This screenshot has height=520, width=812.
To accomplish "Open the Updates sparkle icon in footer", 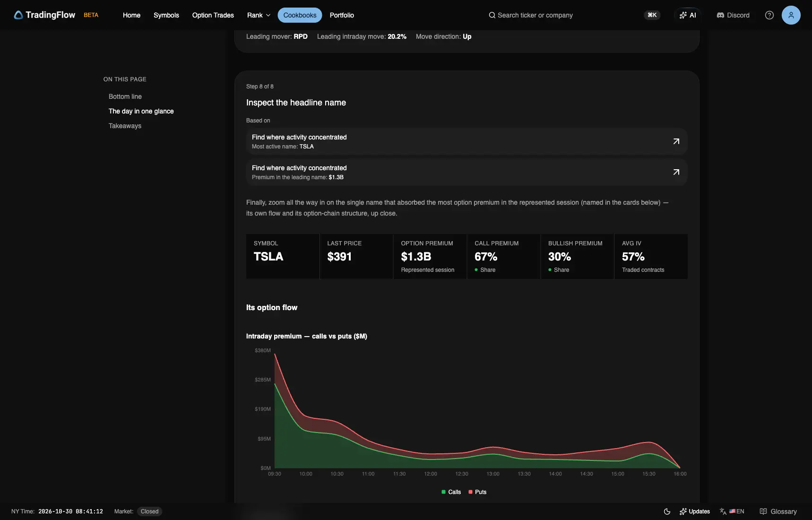I will coord(683,511).
